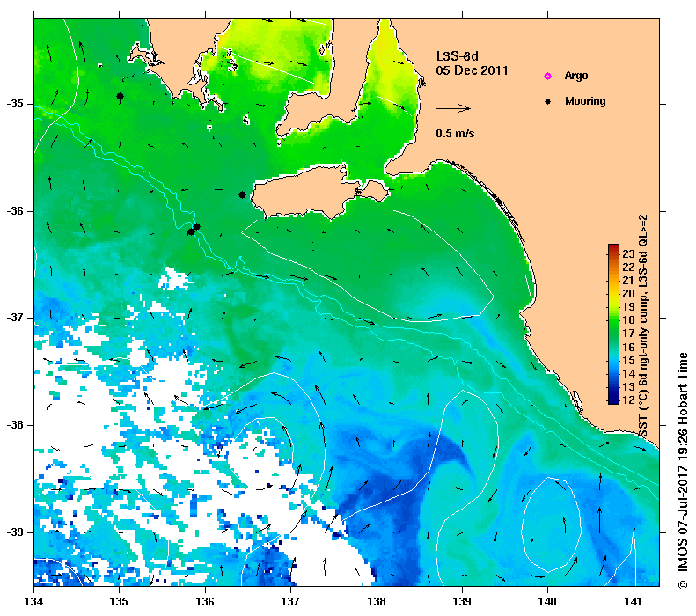Click the black Mooring legend marker
This screenshot has width=696, height=616.
(x=548, y=101)
